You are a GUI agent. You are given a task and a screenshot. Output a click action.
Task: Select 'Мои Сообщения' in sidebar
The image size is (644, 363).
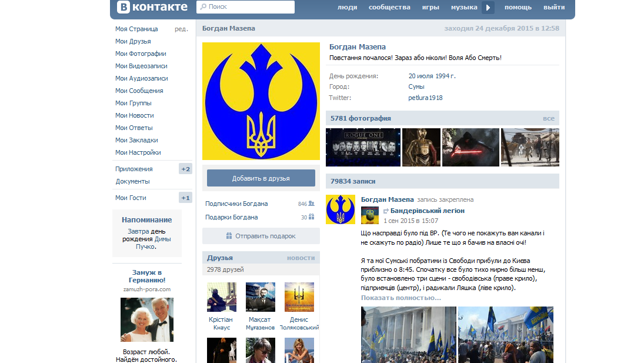click(x=139, y=91)
